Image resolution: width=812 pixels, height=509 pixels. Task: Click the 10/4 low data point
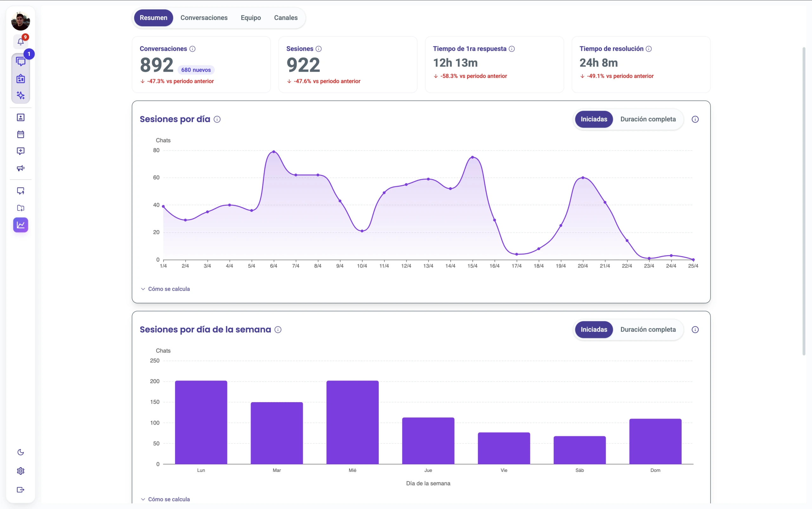(x=362, y=231)
